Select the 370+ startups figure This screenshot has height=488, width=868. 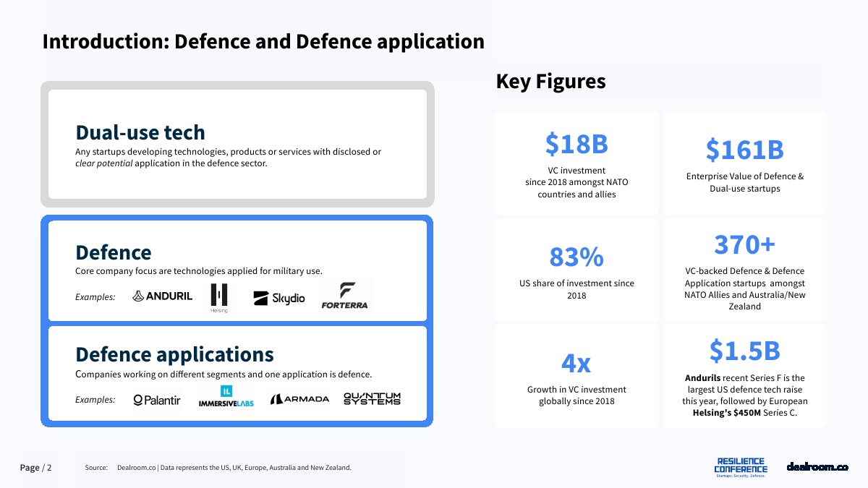tap(744, 245)
